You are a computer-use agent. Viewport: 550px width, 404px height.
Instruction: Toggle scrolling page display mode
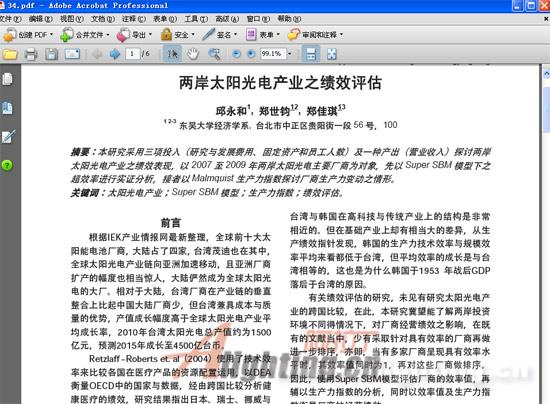[x=311, y=54]
